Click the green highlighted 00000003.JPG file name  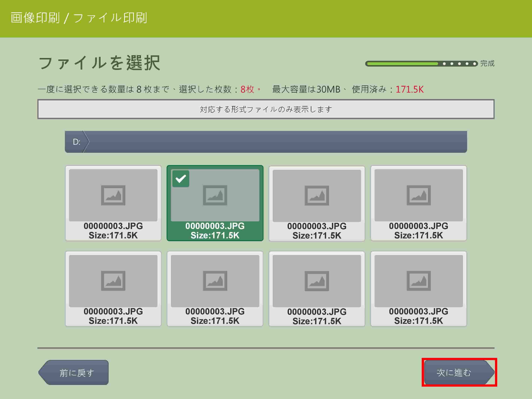click(x=215, y=226)
